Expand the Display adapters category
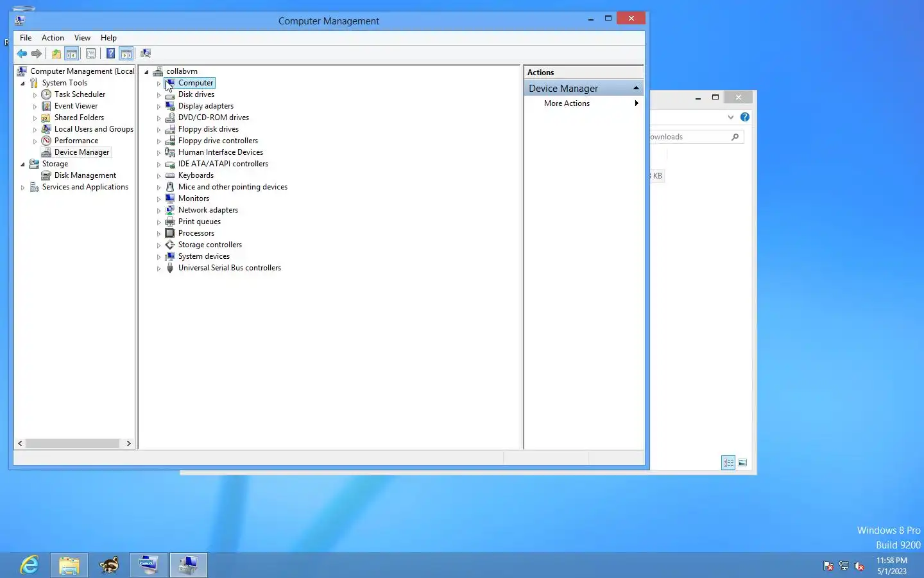The width and height of the screenshot is (924, 578). pos(159,107)
